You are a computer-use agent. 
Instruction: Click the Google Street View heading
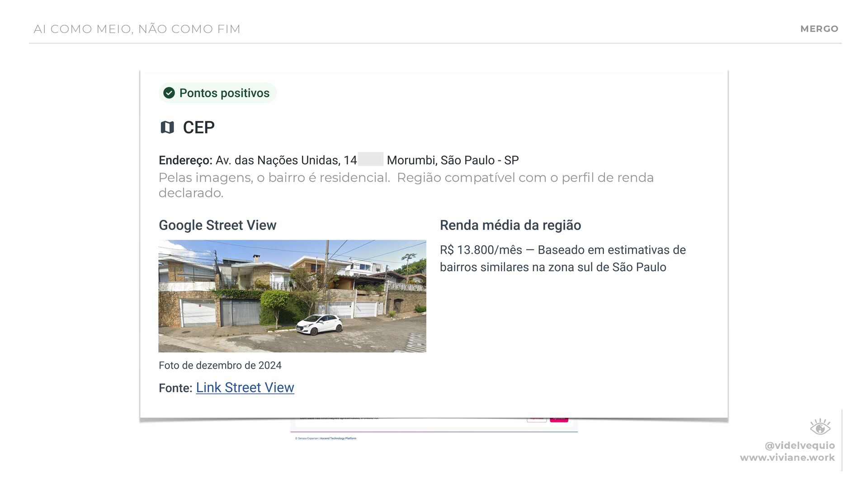(217, 225)
